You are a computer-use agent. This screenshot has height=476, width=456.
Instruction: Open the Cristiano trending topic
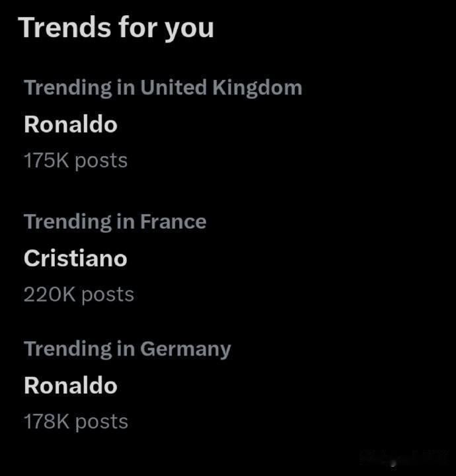coord(75,258)
